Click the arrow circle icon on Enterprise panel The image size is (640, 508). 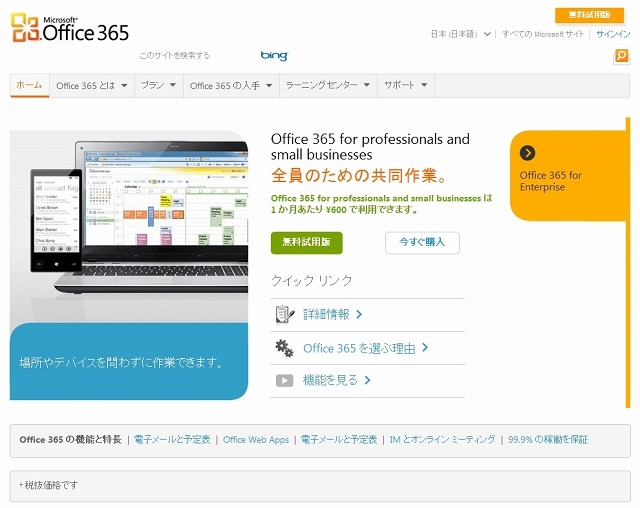(x=527, y=153)
